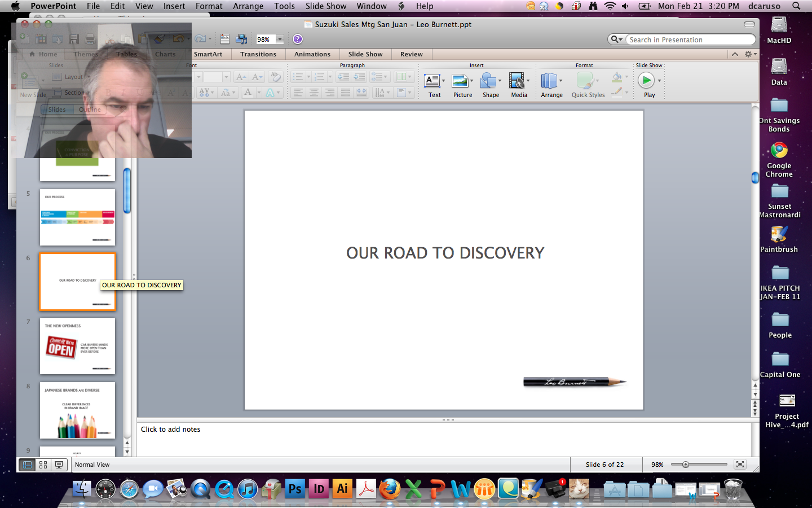This screenshot has width=812, height=508.
Task: Switch to Normal view button
Action: 27,465
